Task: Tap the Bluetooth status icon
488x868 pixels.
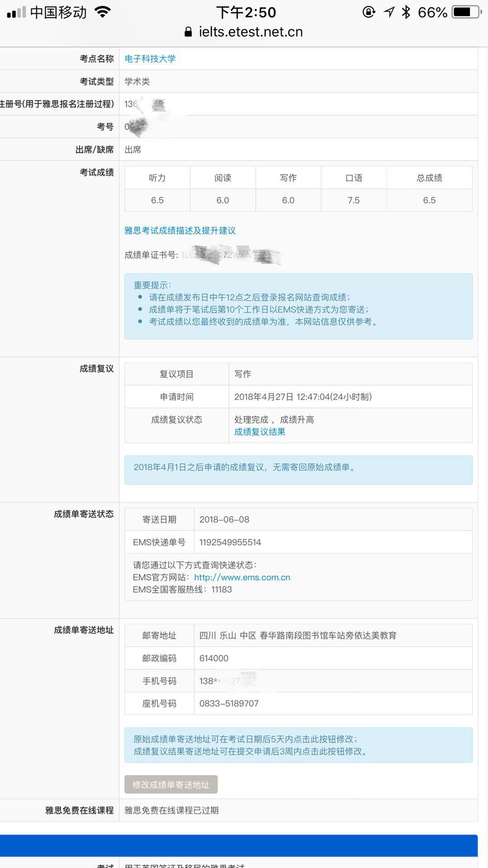Action: (406, 12)
